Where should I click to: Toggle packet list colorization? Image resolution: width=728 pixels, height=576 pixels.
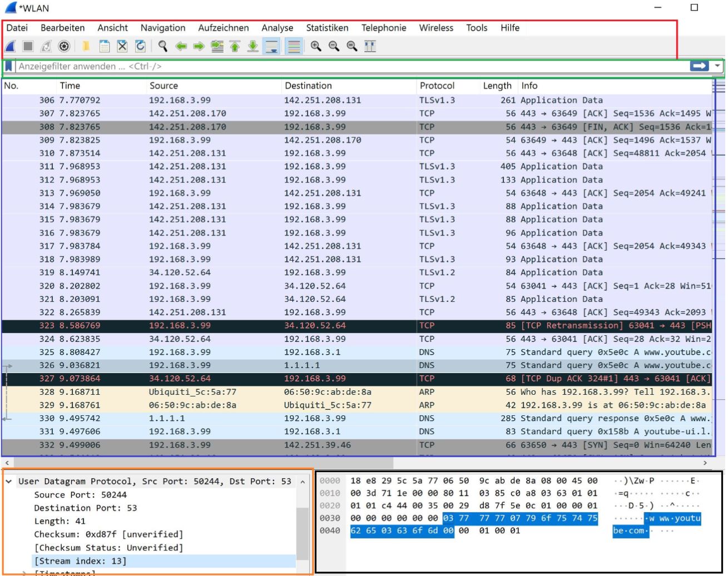(294, 46)
